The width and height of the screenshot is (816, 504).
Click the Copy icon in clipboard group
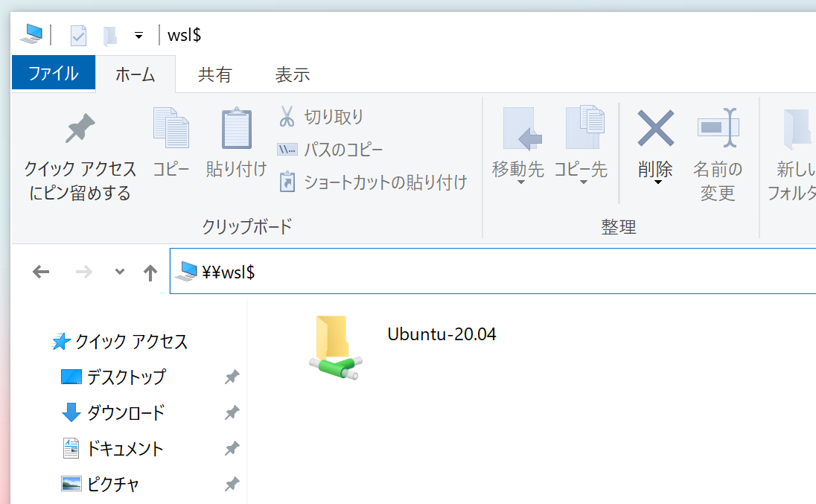[171, 130]
